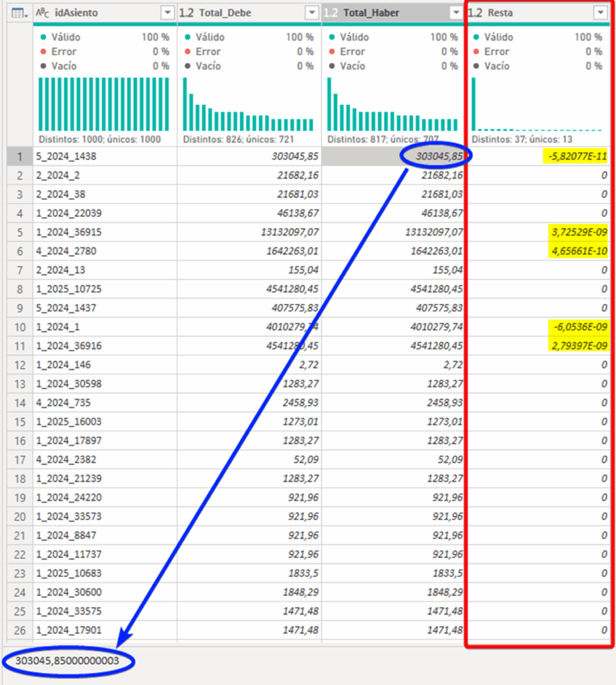Click idAsiento cell 1_2024_30598
The width and height of the screenshot is (616, 685).
105,383
